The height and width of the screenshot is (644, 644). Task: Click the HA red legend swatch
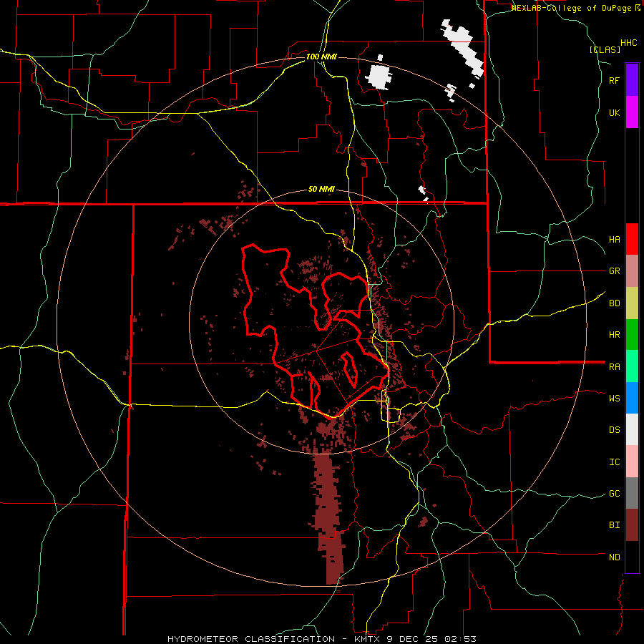pos(632,239)
